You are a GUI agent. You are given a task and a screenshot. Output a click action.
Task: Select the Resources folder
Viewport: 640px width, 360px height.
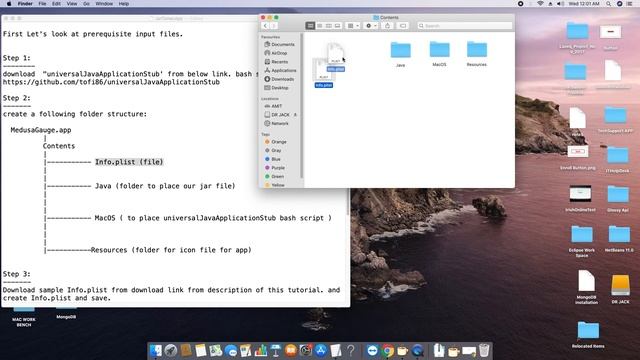(477, 53)
